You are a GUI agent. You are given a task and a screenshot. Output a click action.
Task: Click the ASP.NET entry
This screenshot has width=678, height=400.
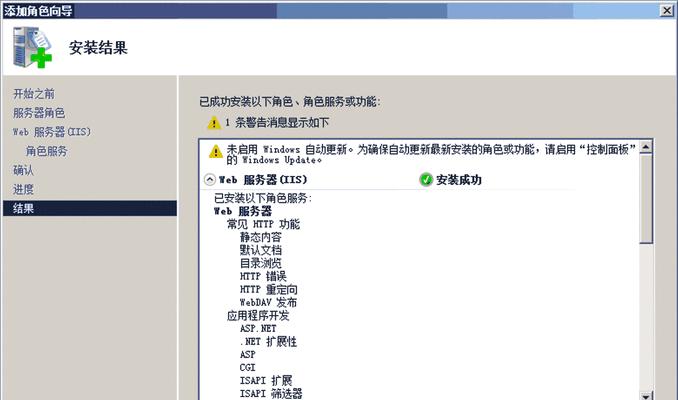(258, 328)
